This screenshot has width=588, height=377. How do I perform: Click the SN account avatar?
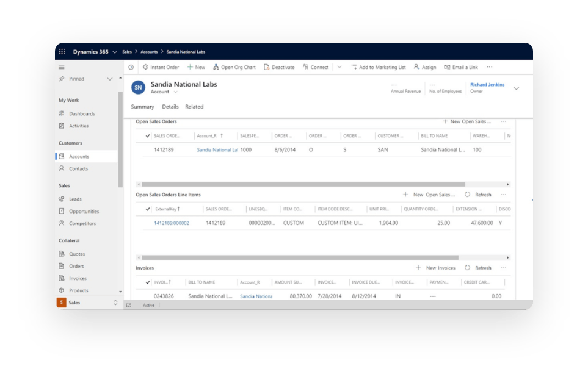click(138, 87)
